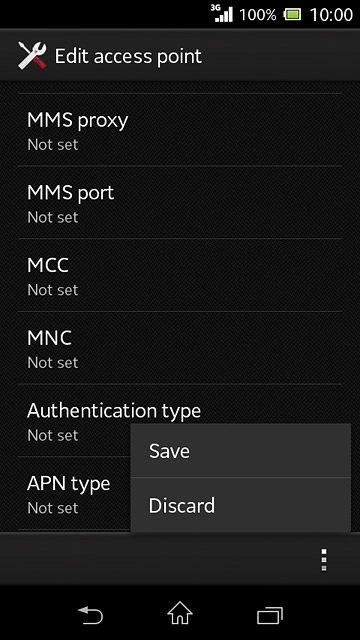Open the recent apps overview

click(269, 616)
